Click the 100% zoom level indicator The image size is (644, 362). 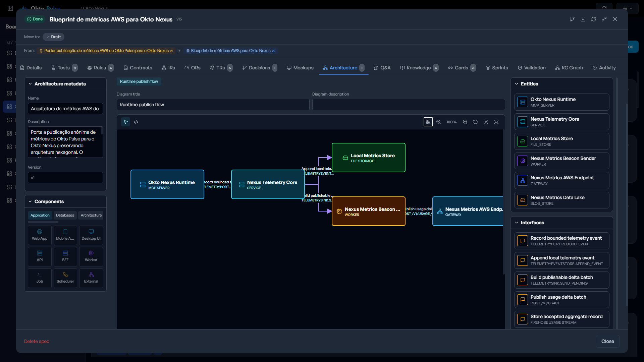[451, 122]
